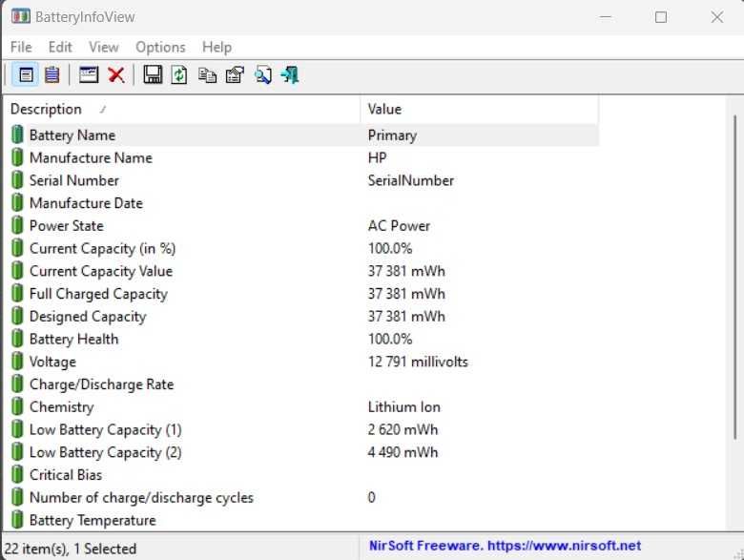Open the Edit menu
744x560 pixels.
pos(60,47)
